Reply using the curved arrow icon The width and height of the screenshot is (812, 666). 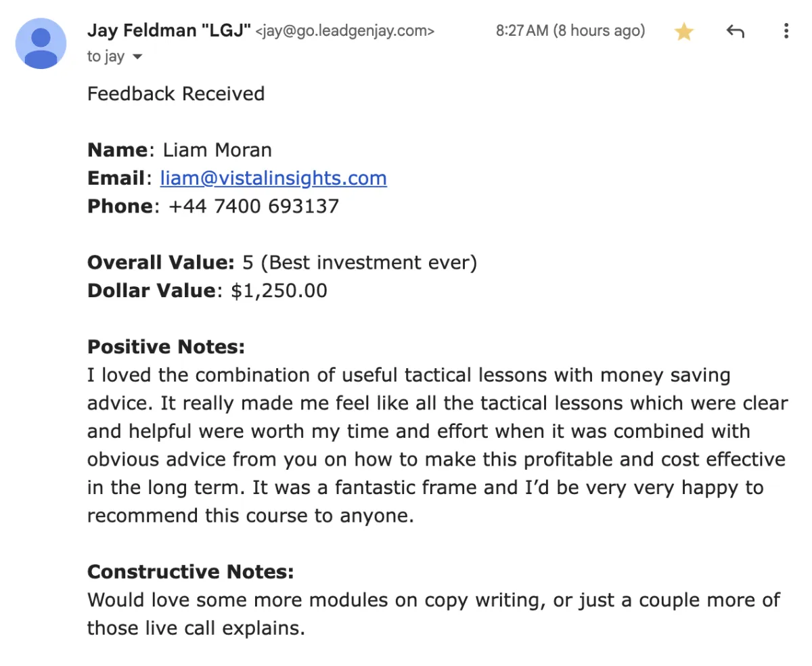(735, 31)
